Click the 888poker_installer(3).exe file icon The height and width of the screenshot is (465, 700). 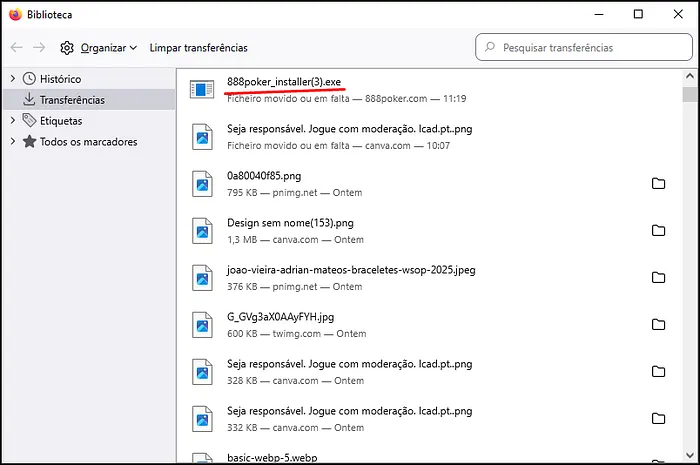click(202, 89)
